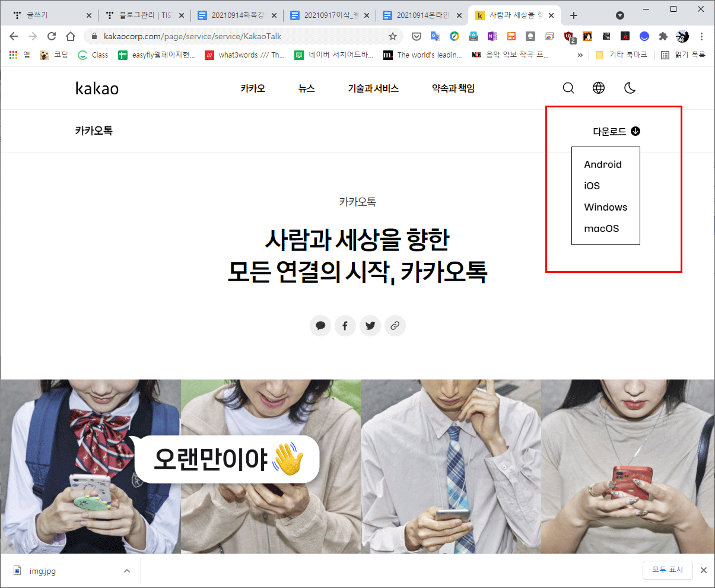Select iOS in the download list
This screenshot has height=588, width=715.
pos(592,186)
